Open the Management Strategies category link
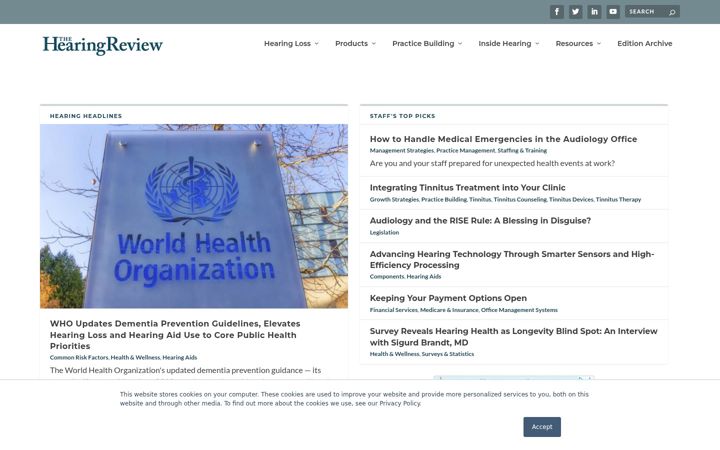Viewport: 720px width, 450px height. coord(401,151)
